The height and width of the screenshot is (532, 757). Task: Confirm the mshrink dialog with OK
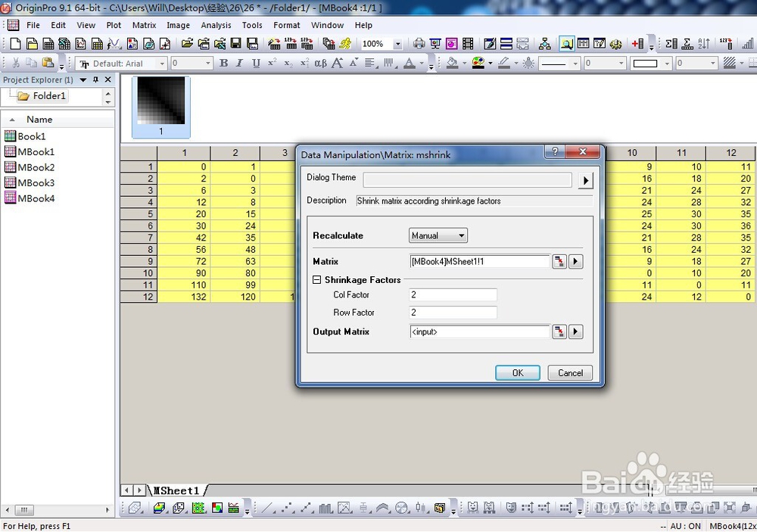coord(518,372)
